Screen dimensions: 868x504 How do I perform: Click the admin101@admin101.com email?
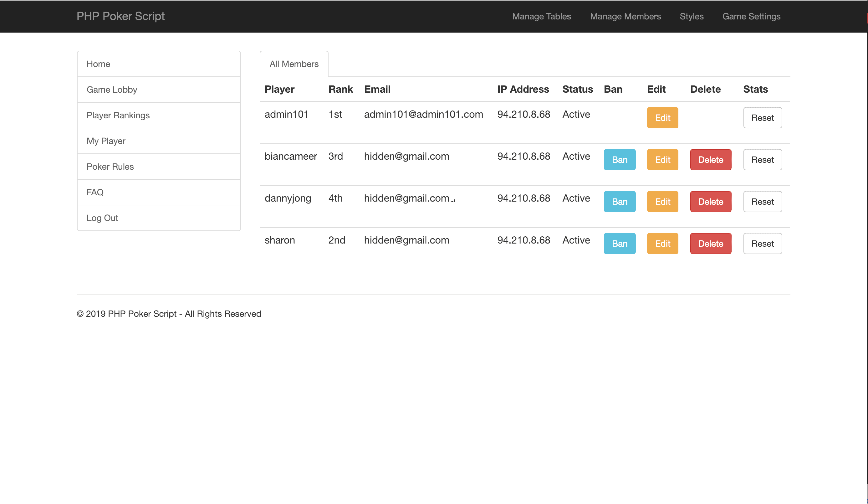click(x=423, y=114)
